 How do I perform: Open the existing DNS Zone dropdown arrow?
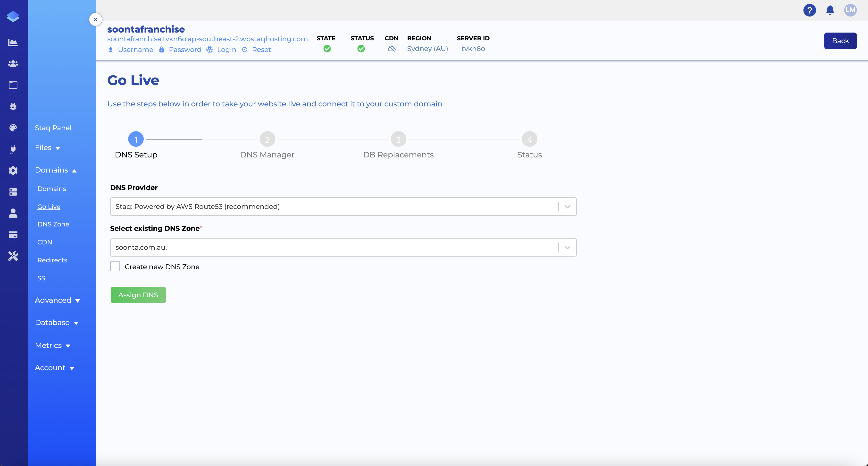568,248
